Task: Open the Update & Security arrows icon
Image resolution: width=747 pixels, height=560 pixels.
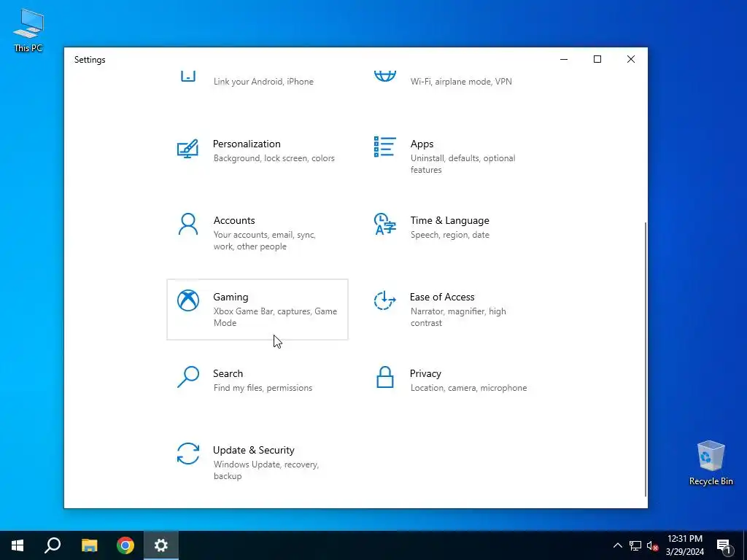Action: coord(188,454)
